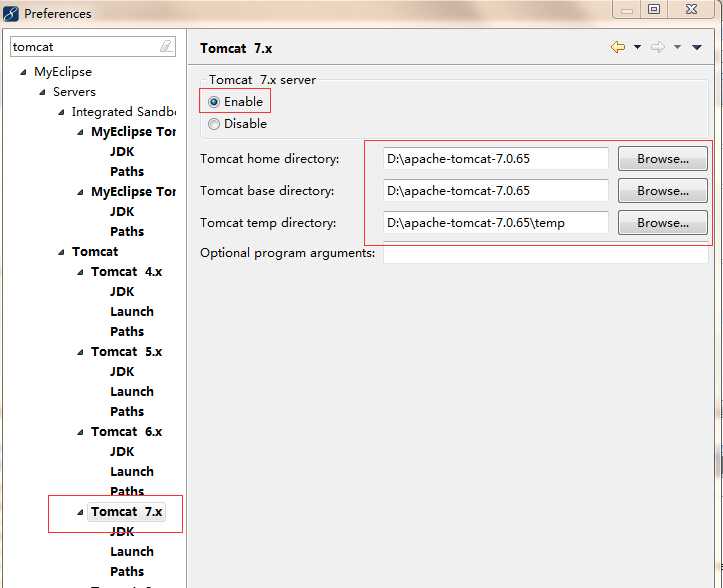Browse for Tomcat temp directory

(x=663, y=223)
